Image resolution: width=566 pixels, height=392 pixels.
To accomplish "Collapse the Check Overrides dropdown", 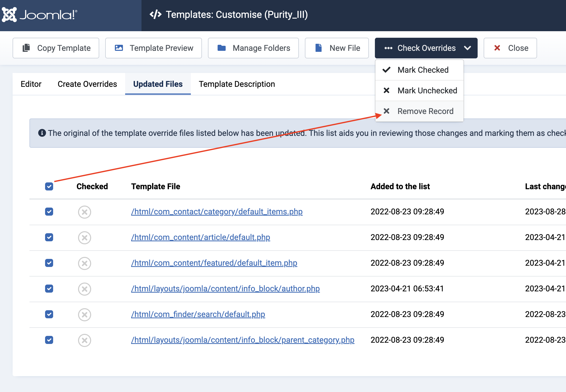I will pyautogui.click(x=426, y=48).
